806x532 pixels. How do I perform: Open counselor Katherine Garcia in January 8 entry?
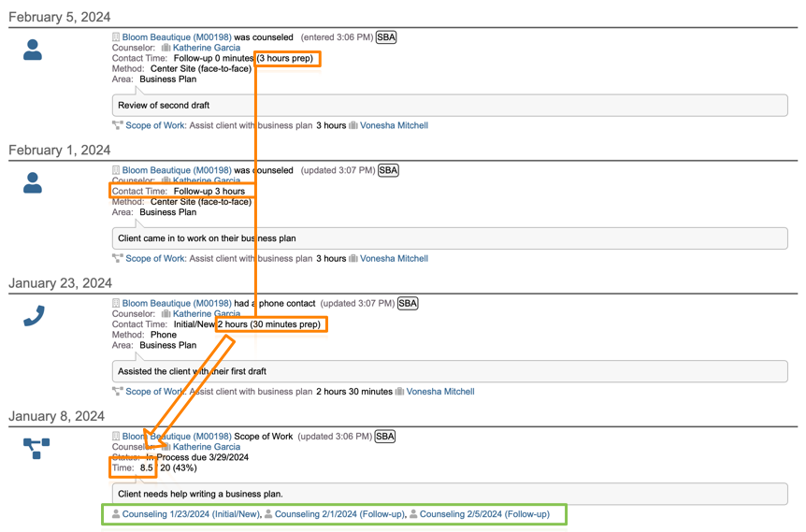tap(206, 447)
